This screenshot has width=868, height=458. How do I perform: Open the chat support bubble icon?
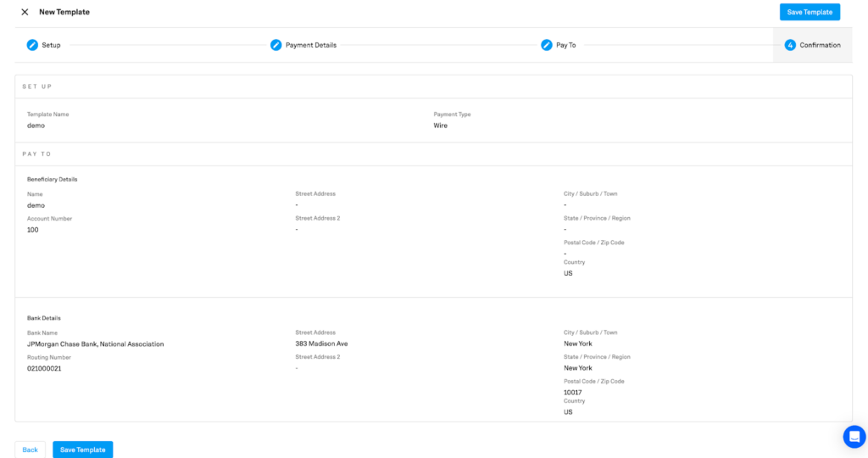(x=854, y=437)
